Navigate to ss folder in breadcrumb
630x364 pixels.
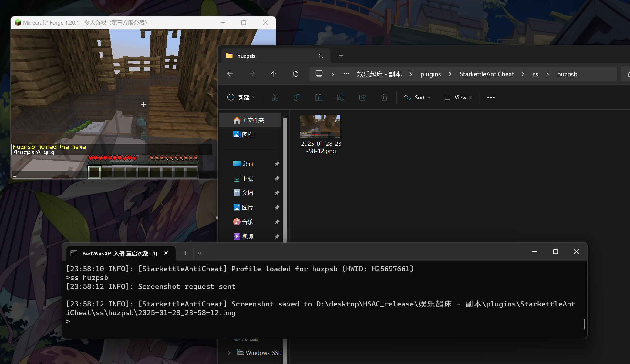(535, 74)
